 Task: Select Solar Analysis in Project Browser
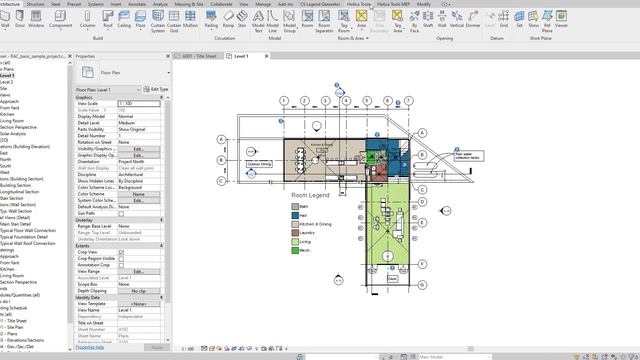(13, 134)
